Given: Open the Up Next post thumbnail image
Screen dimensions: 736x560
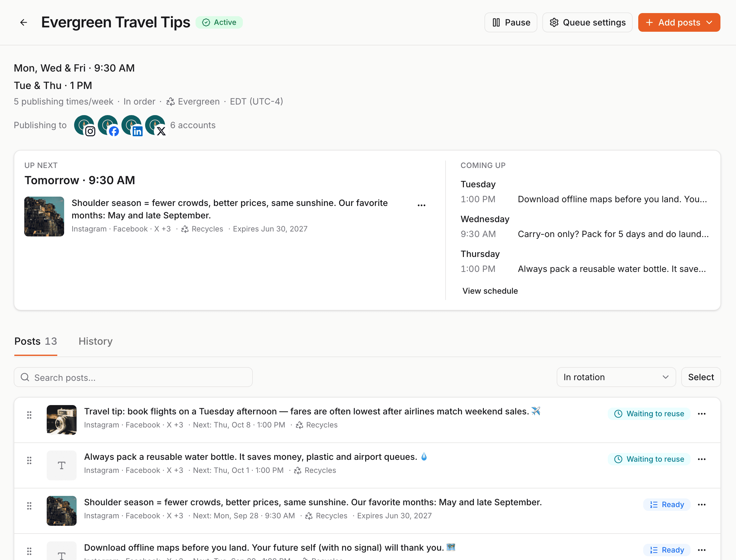Looking at the screenshot, I should pyautogui.click(x=44, y=217).
